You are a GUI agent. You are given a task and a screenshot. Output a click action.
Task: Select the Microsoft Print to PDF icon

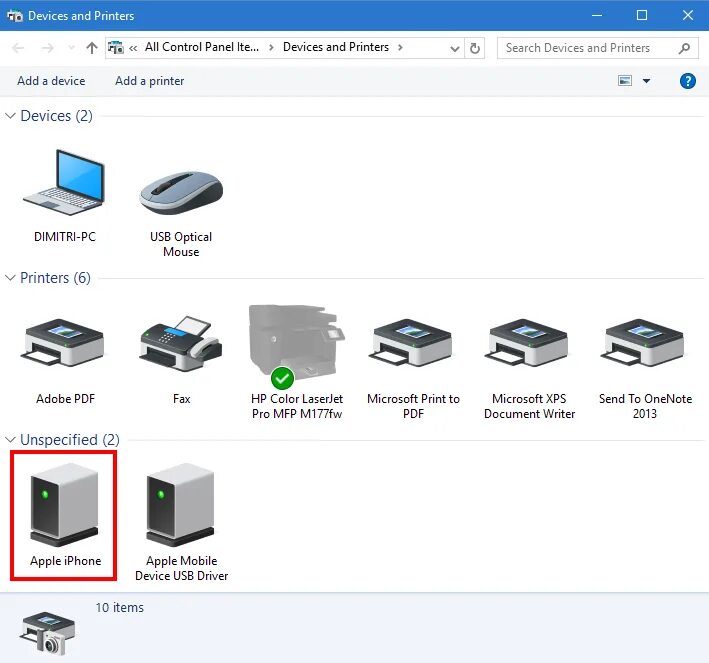pyautogui.click(x=411, y=342)
